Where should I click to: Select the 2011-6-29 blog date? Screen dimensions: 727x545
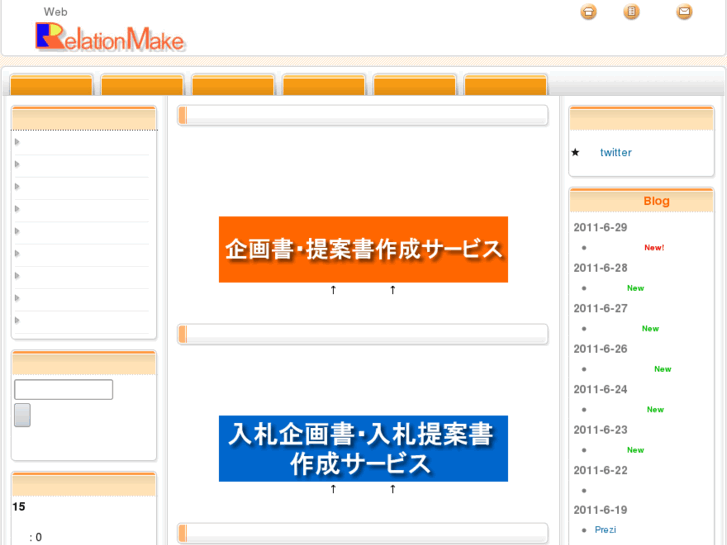point(600,227)
